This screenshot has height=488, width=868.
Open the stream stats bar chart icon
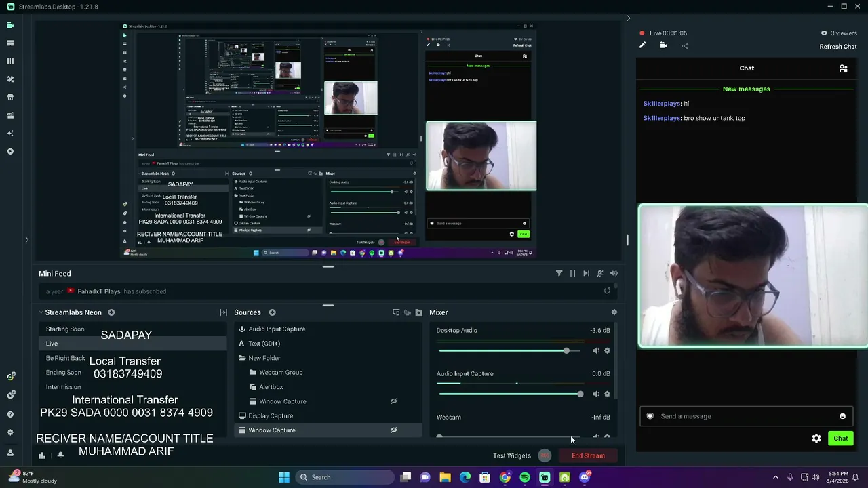(x=42, y=455)
